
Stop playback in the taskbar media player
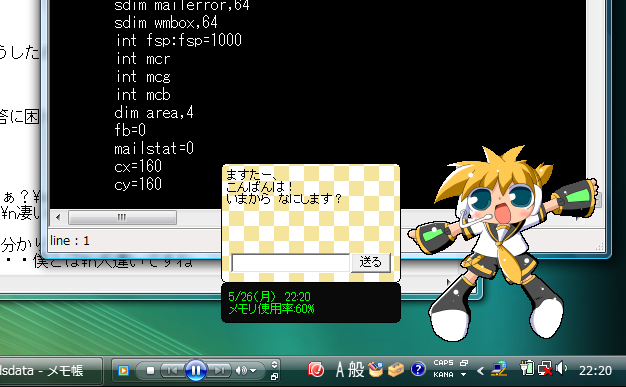tap(150, 371)
